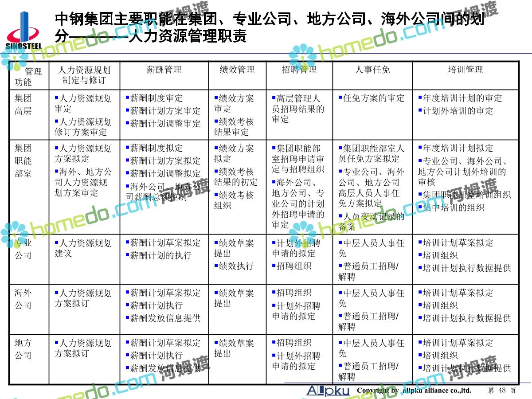Click "普通员工招聘/解聘" in the 海外公司 row
The image size is (532, 399).
[x=369, y=322]
